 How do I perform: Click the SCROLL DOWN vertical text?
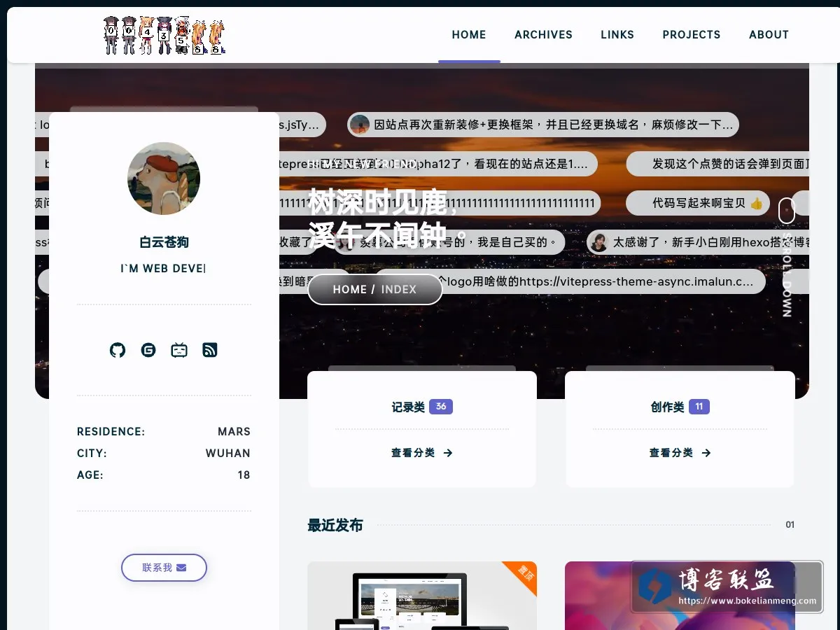787,274
